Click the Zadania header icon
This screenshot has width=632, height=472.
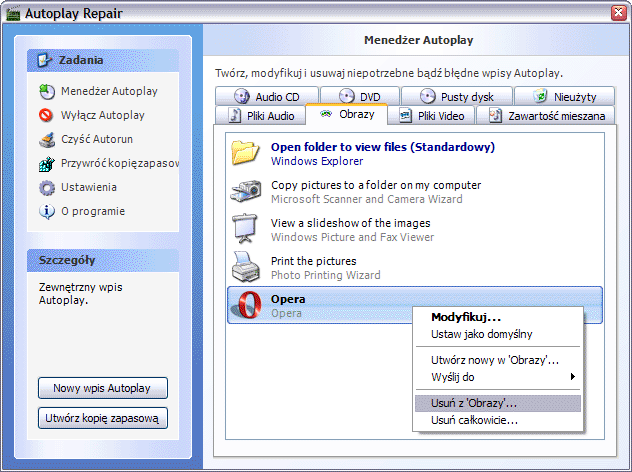tap(44, 60)
